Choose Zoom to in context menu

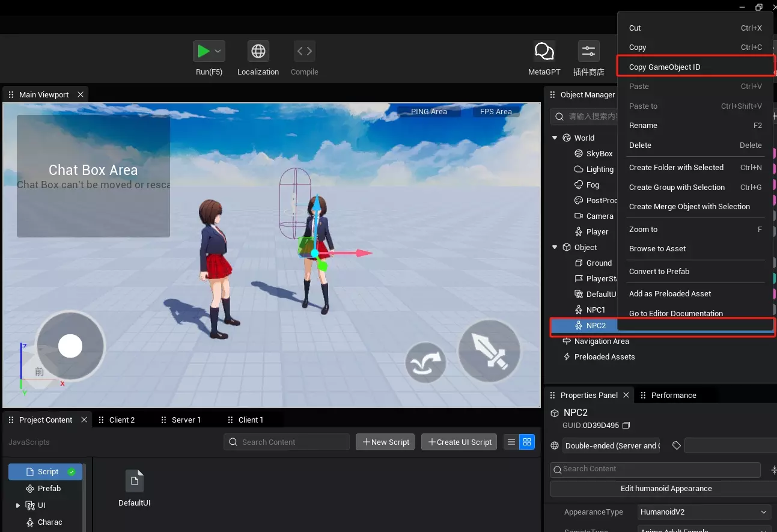[x=695, y=229]
